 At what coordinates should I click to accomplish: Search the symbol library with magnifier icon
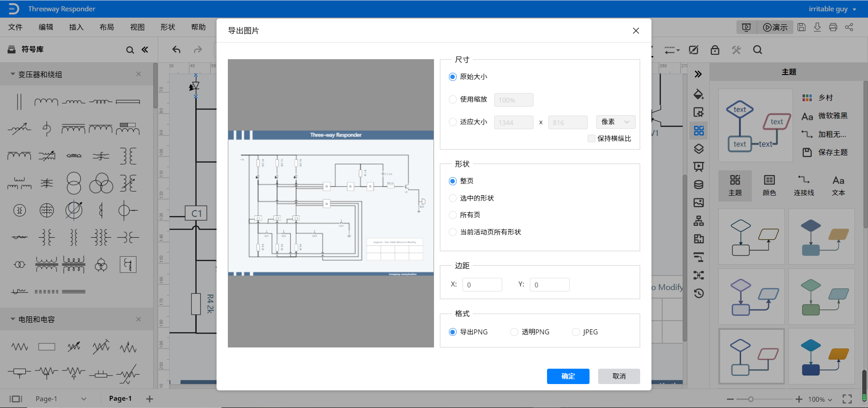130,50
